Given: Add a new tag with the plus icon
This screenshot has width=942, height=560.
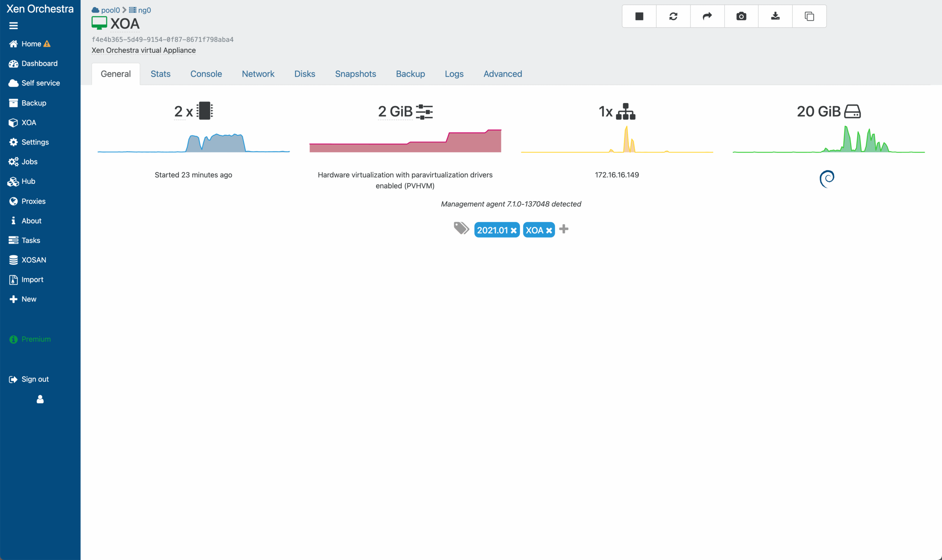Looking at the screenshot, I should [x=564, y=229].
